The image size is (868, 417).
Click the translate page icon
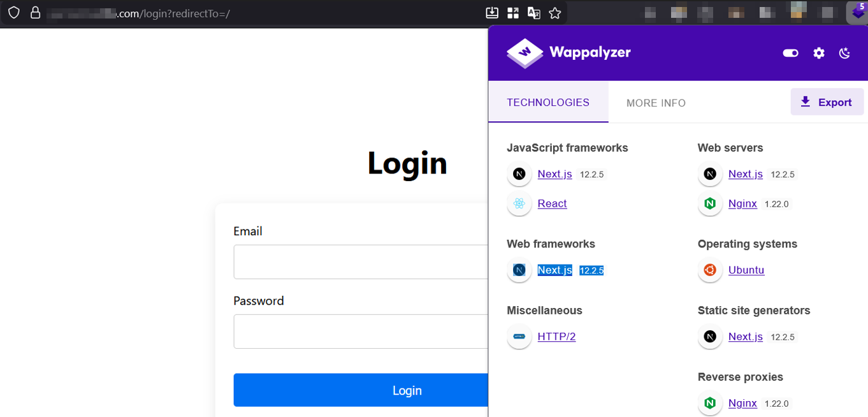point(534,13)
